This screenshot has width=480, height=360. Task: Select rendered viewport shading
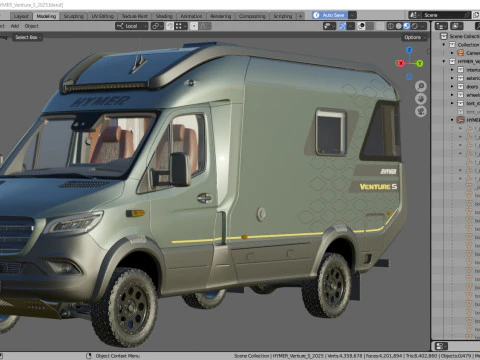point(415,26)
